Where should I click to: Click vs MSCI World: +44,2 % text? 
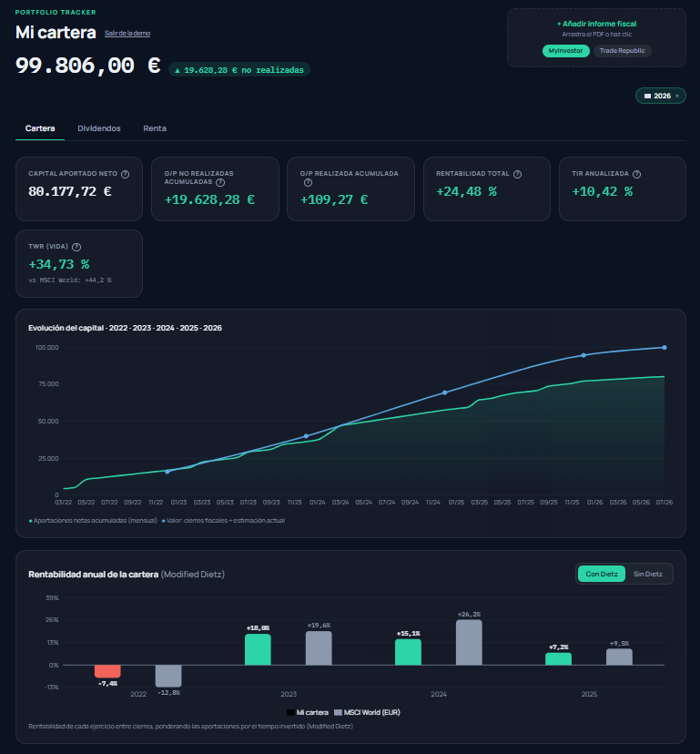coord(70,280)
